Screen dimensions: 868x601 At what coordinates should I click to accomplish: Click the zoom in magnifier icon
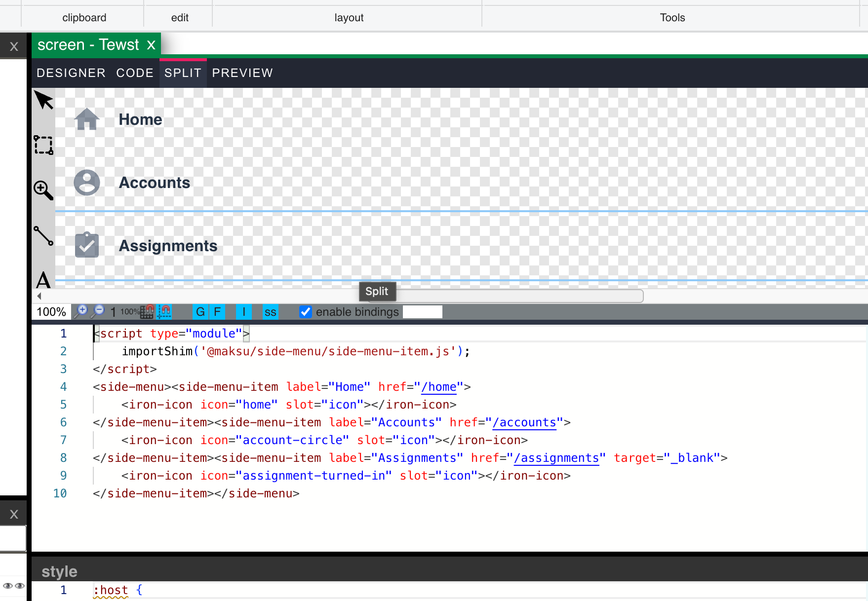point(80,311)
